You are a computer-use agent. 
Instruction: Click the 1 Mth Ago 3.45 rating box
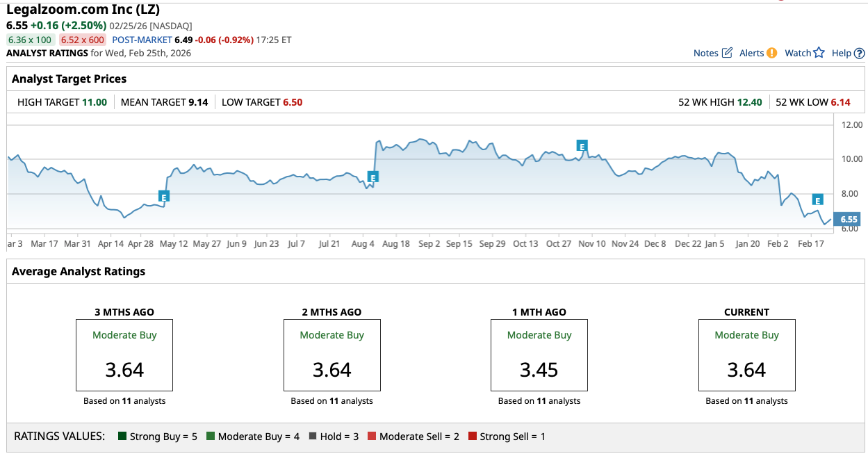539,355
